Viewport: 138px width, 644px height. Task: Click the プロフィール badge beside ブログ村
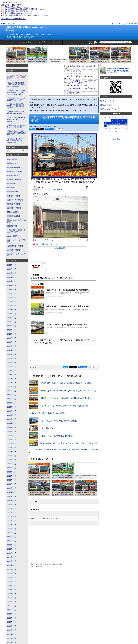[44, 266]
